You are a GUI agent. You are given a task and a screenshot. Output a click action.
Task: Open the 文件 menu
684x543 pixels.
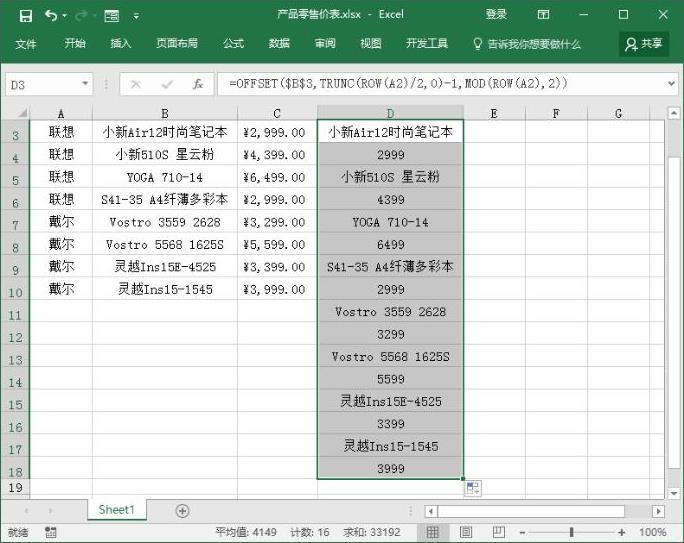click(x=26, y=44)
